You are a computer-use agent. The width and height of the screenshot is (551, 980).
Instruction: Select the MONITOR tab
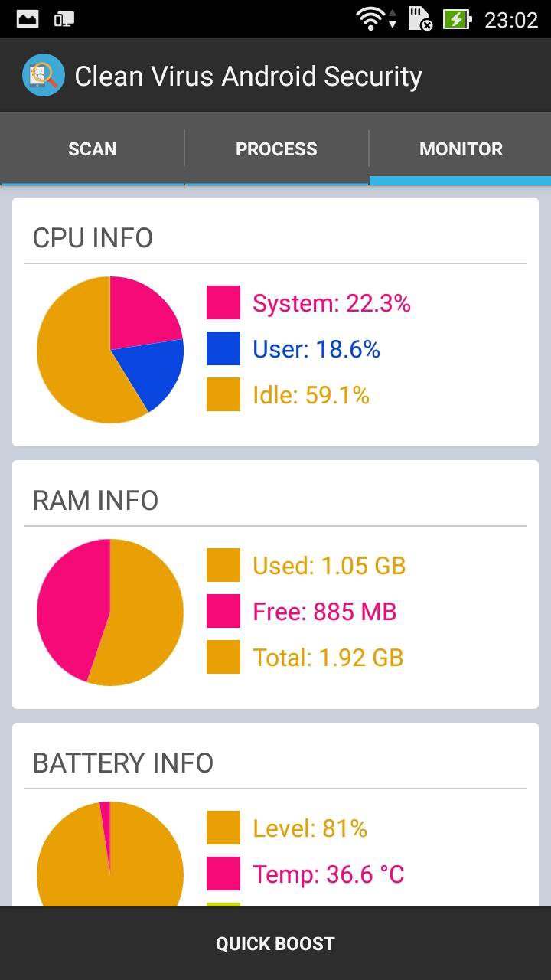pos(461,149)
